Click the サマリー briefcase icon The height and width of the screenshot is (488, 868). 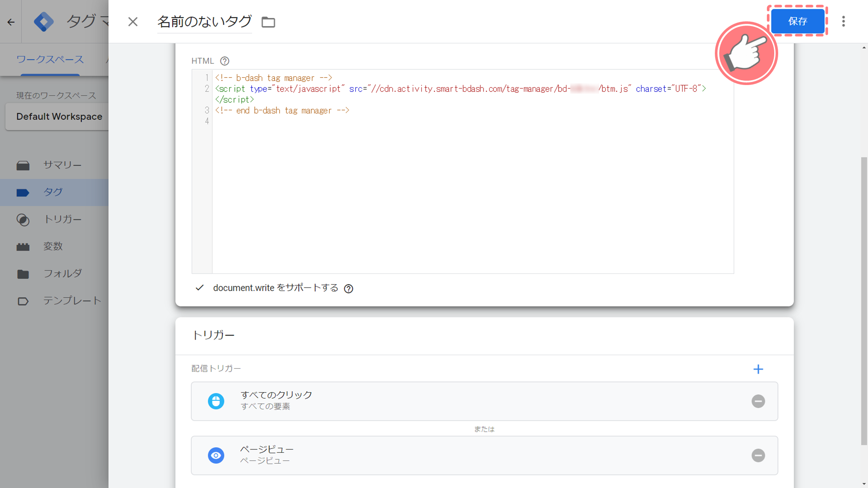click(23, 165)
